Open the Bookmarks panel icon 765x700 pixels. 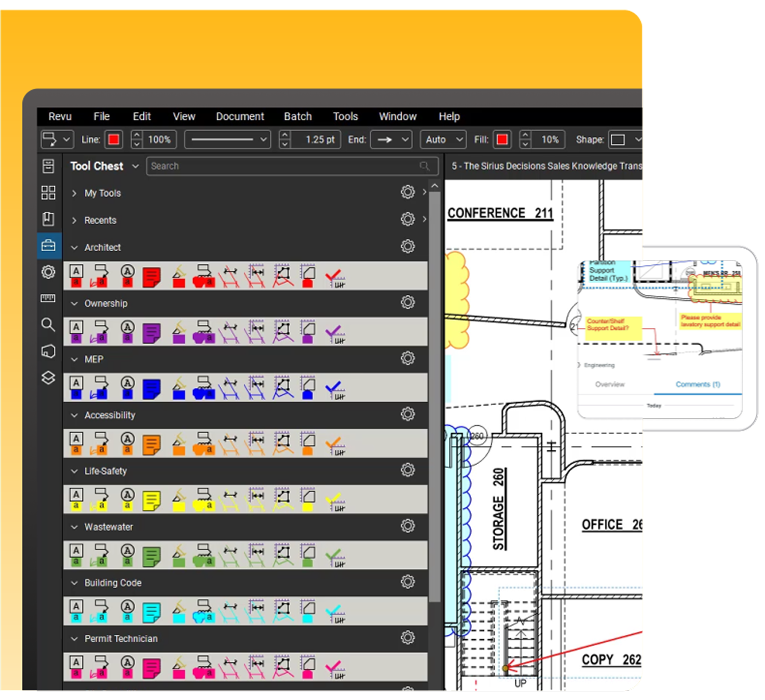[48, 219]
